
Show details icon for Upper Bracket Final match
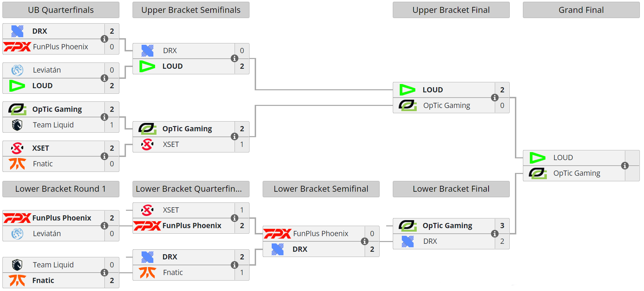(495, 98)
